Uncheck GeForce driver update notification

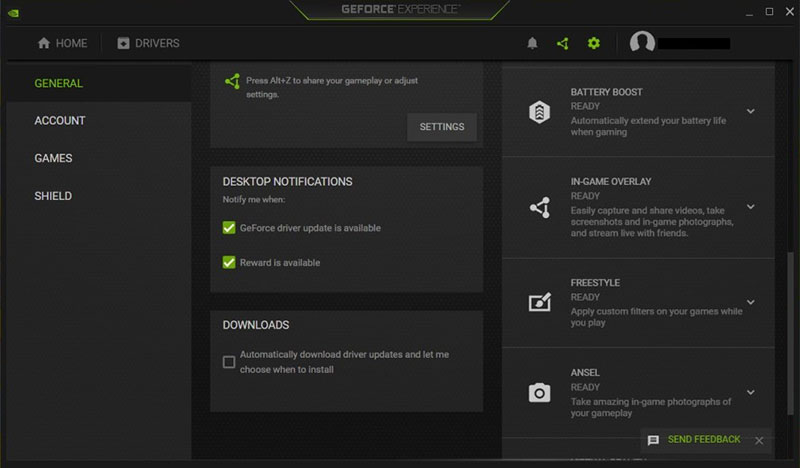(x=229, y=228)
